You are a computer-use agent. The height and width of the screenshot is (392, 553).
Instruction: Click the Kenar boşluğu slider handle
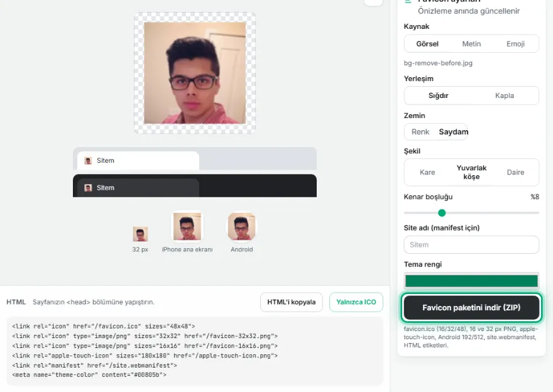point(442,213)
